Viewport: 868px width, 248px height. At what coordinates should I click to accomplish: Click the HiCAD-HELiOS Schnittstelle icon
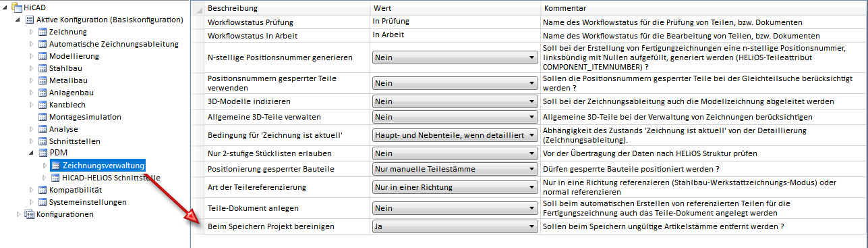pos(55,178)
